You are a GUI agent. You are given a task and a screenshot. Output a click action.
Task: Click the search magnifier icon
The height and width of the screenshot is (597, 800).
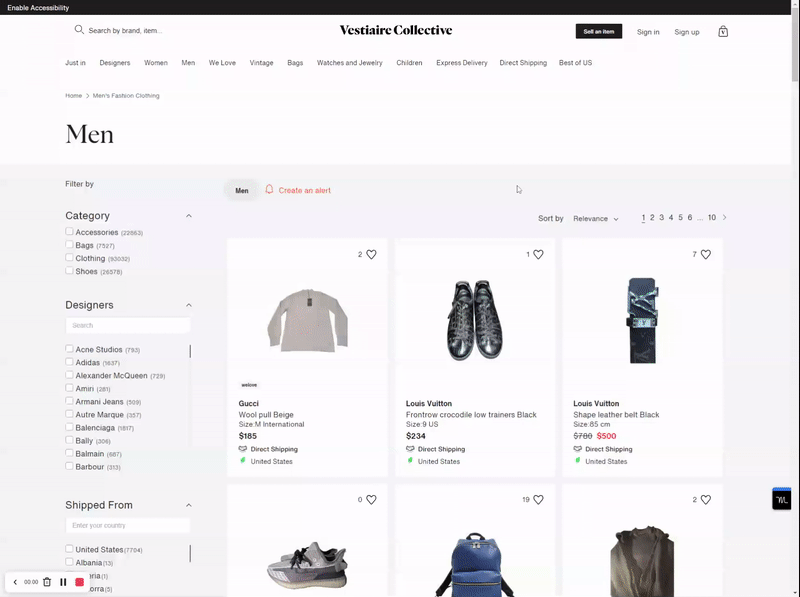pyautogui.click(x=79, y=30)
